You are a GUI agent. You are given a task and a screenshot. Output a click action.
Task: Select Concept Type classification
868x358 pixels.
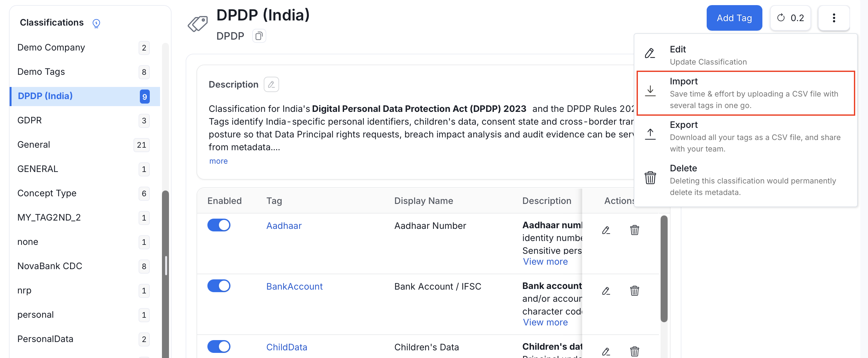(x=84, y=193)
